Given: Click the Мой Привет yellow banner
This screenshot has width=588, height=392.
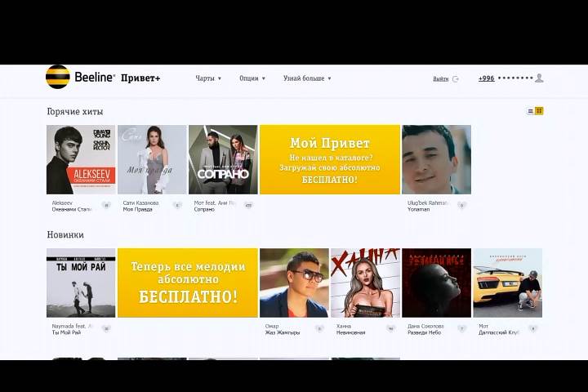Looking at the screenshot, I should pyautogui.click(x=330, y=159).
